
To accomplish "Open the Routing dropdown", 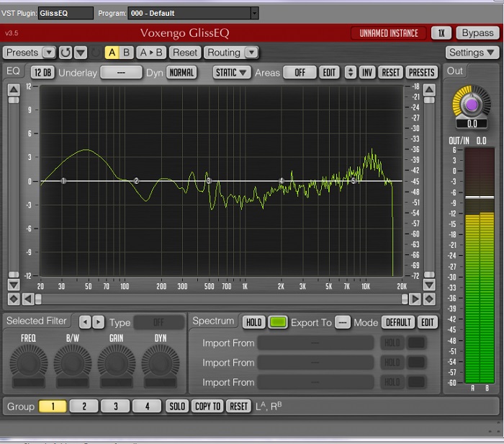I will click(x=230, y=53).
